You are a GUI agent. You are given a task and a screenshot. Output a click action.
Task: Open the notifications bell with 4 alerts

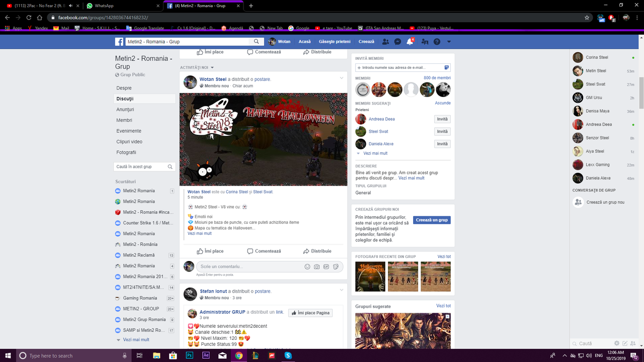click(409, 42)
